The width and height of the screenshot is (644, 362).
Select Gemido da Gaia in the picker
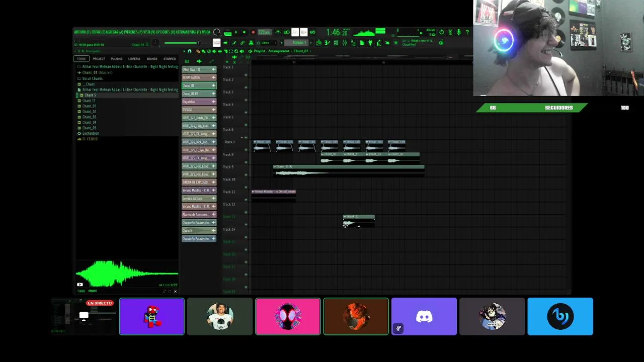199,198
